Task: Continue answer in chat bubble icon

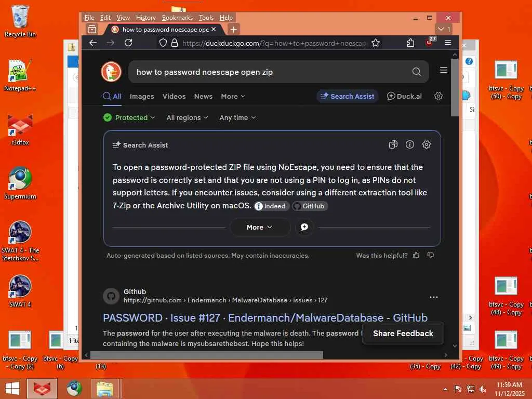Action: tap(304, 227)
